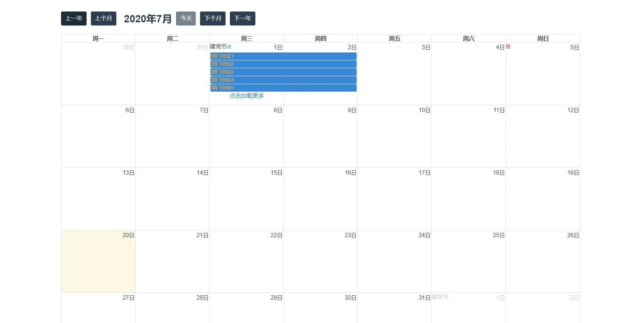Click the 周二 column header
This screenshot has height=323, width=644.
172,38
